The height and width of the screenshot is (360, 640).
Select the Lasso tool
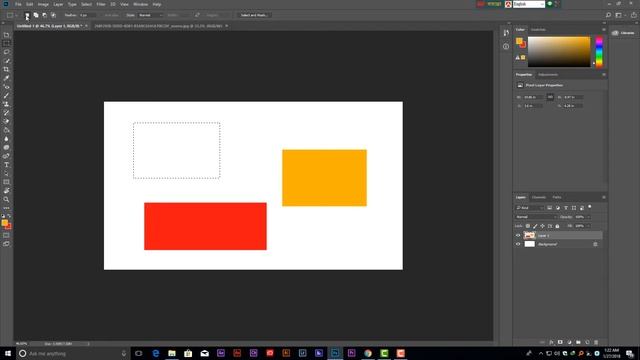6,52
